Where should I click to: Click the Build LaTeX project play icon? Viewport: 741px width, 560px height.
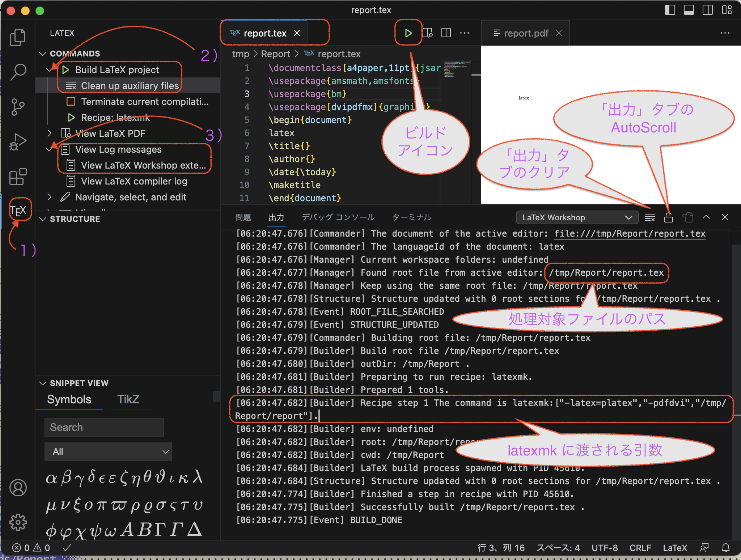(408, 33)
